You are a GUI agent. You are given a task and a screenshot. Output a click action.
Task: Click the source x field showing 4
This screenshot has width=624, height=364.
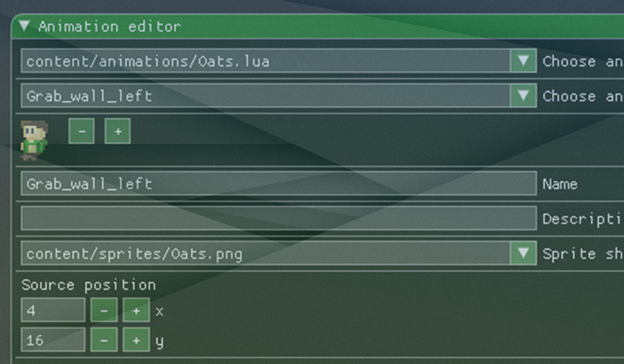pyautogui.click(x=53, y=310)
